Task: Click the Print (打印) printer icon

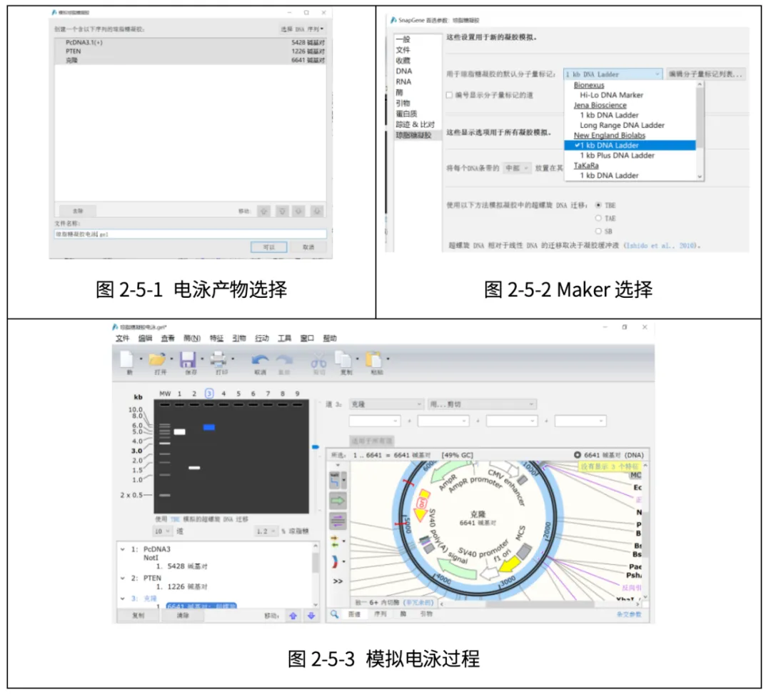Action: tap(218, 359)
